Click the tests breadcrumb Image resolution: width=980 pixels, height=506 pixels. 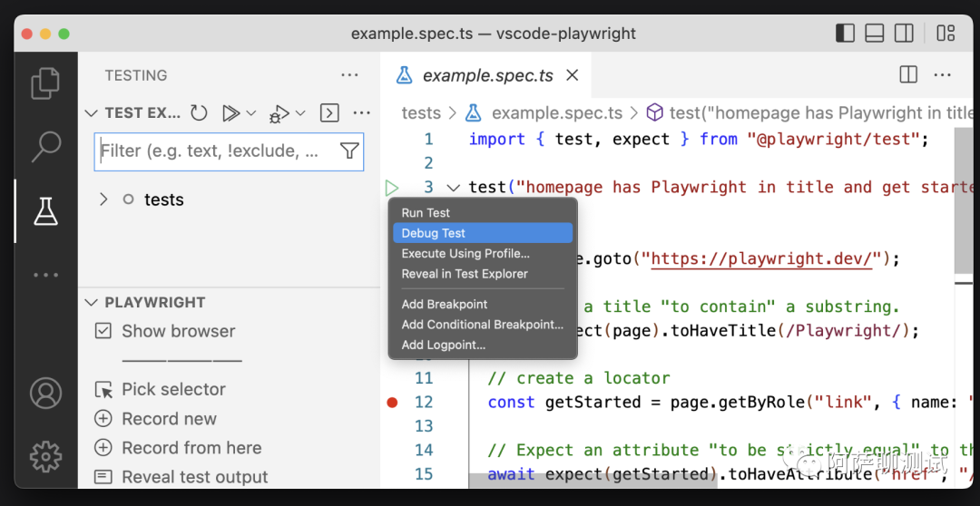click(x=421, y=113)
